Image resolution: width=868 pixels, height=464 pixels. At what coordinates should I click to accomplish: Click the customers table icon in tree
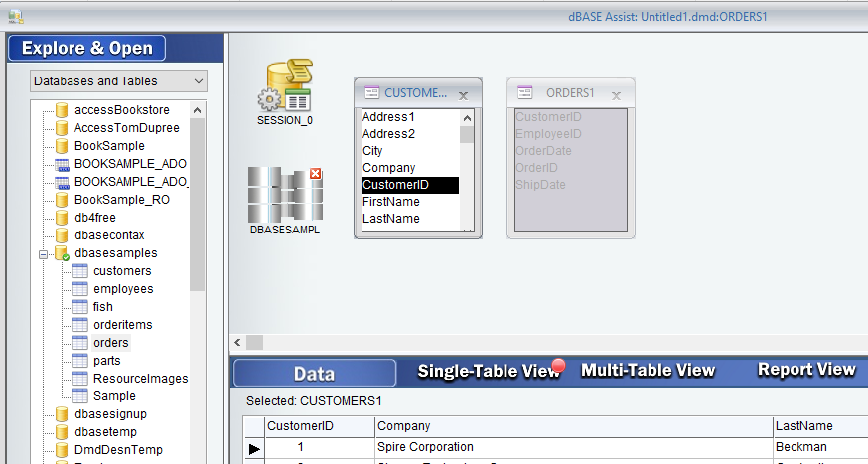(80, 271)
